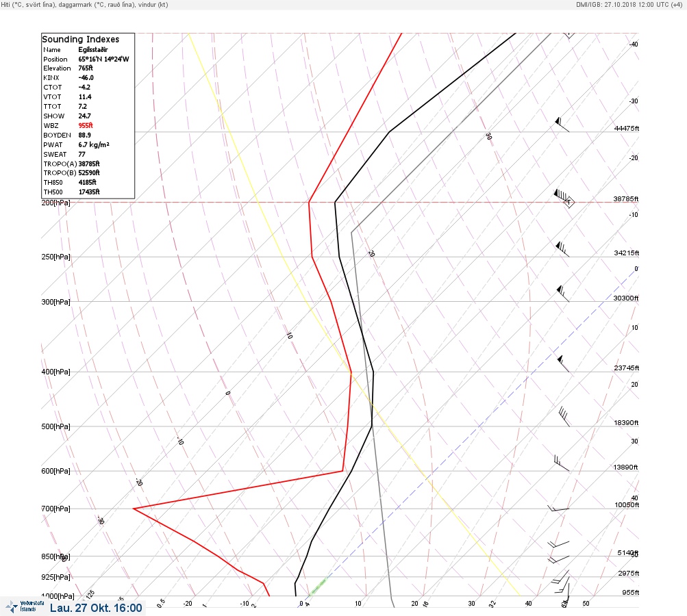Screen dimensions: 687x616
Task: Click the SHOW value '24.7'
Action: 84,116
